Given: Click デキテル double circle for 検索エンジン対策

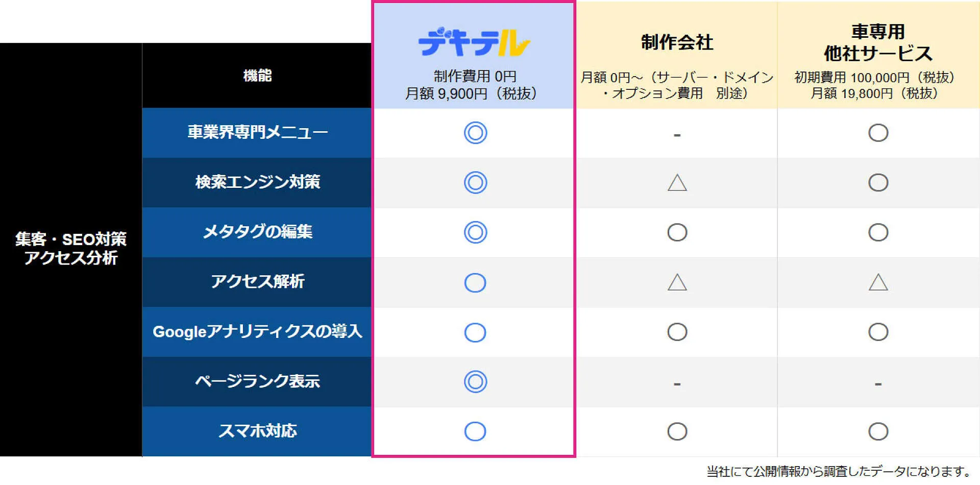Looking at the screenshot, I should click(475, 182).
